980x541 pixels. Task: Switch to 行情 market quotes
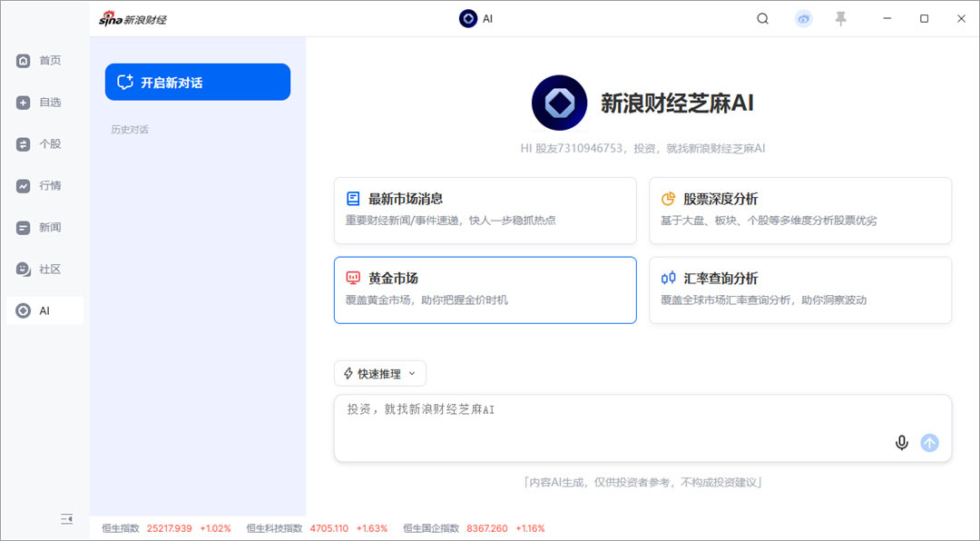tap(44, 186)
